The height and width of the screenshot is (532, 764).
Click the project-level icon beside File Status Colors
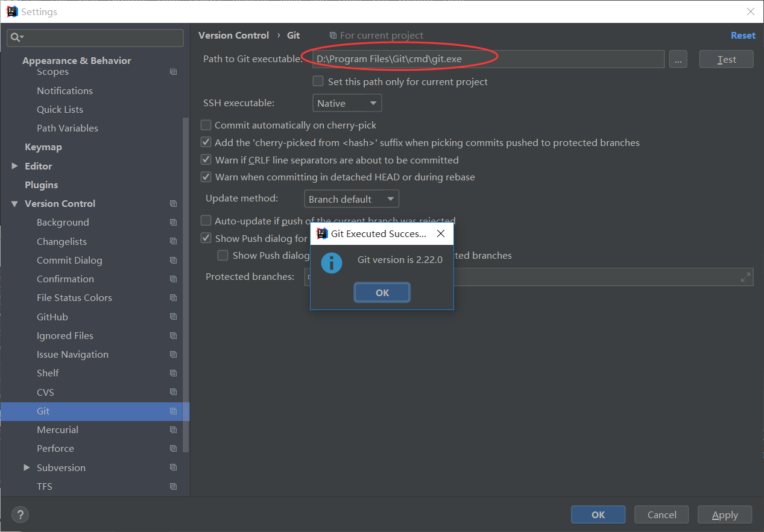coord(173,298)
